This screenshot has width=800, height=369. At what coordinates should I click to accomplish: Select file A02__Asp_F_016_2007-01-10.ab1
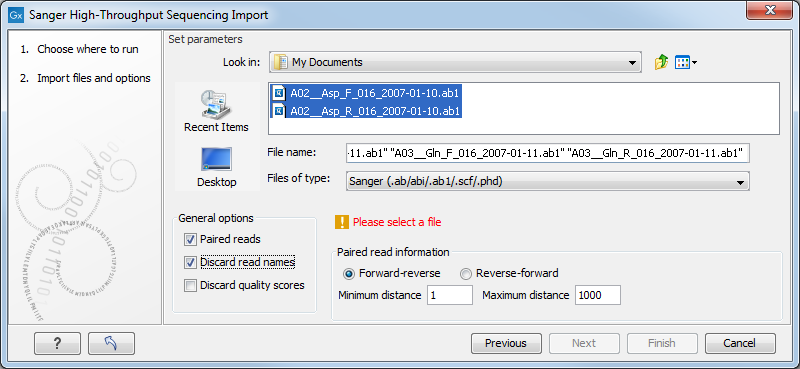point(367,93)
